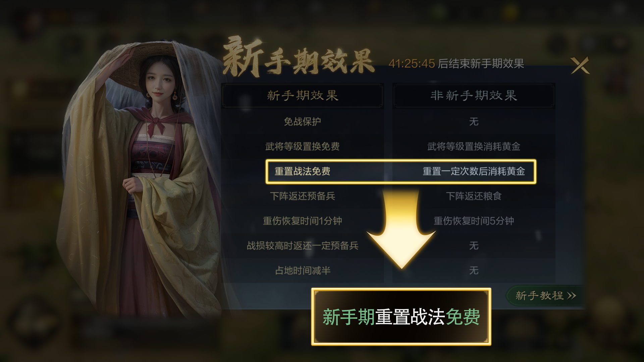The width and height of the screenshot is (644, 362).
Task: Select the 非新手期效果 column header
Action: point(474,96)
